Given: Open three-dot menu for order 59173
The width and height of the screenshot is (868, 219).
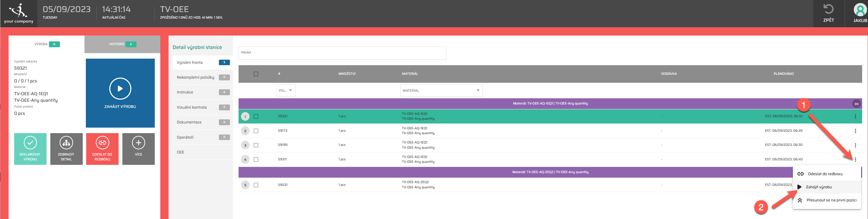Looking at the screenshot, I should pyautogui.click(x=855, y=131).
